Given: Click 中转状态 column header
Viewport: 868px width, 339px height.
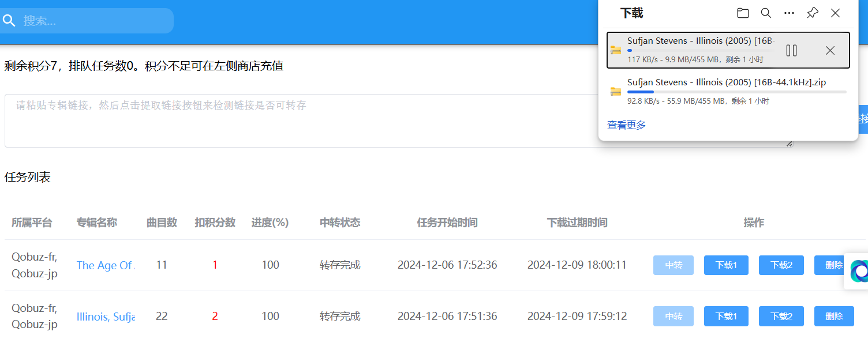Looking at the screenshot, I should click(x=340, y=223).
